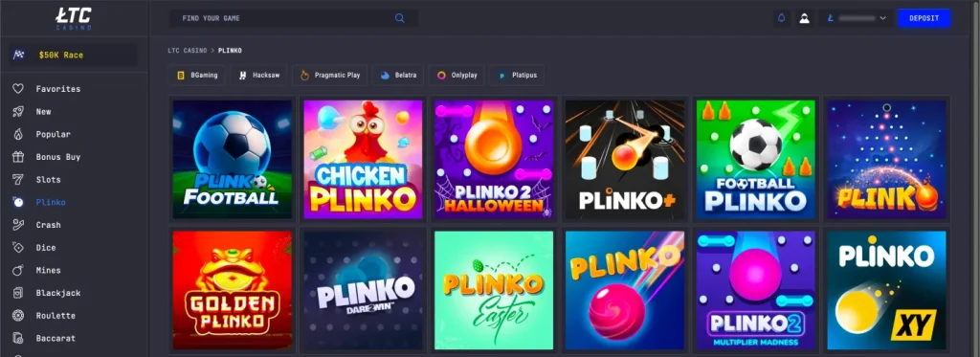Screen dimensions: 980x357
Task: Open the Mines category label
Action: [49, 270]
